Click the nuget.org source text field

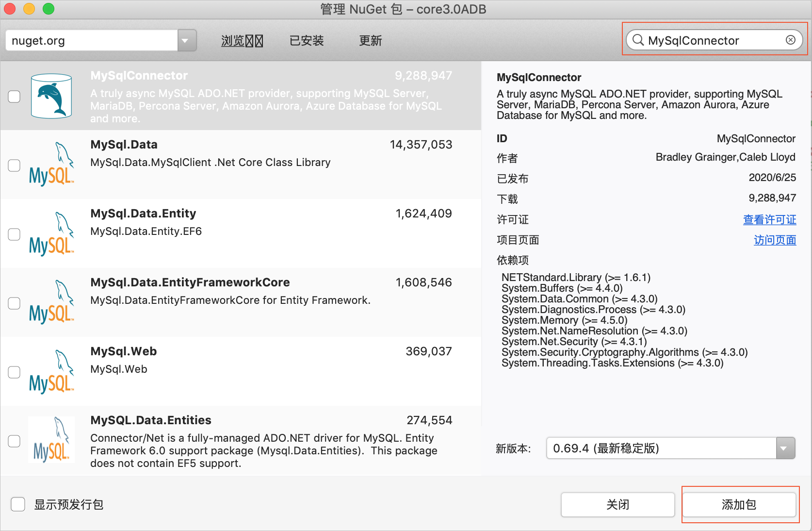pos(92,40)
